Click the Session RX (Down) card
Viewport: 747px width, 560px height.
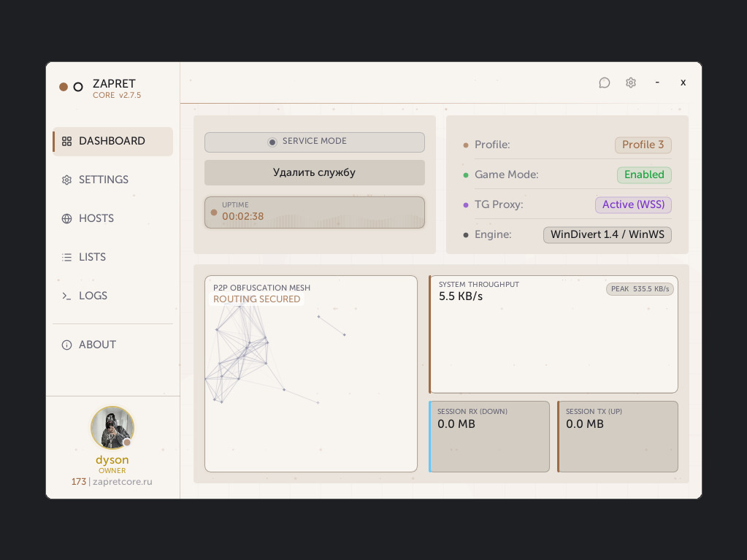489,437
